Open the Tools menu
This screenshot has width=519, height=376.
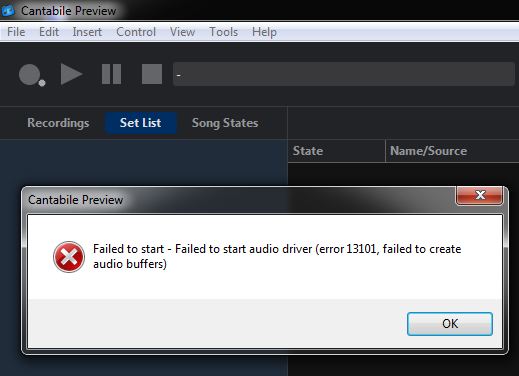pyautogui.click(x=223, y=32)
